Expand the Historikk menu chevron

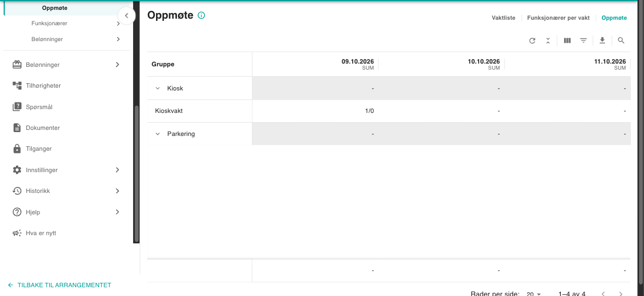click(117, 191)
